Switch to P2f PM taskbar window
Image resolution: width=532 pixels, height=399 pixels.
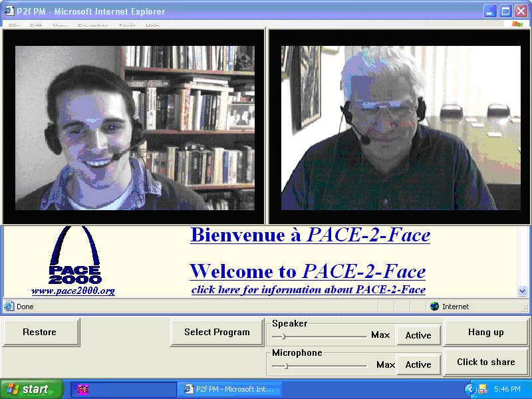[229, 390]
